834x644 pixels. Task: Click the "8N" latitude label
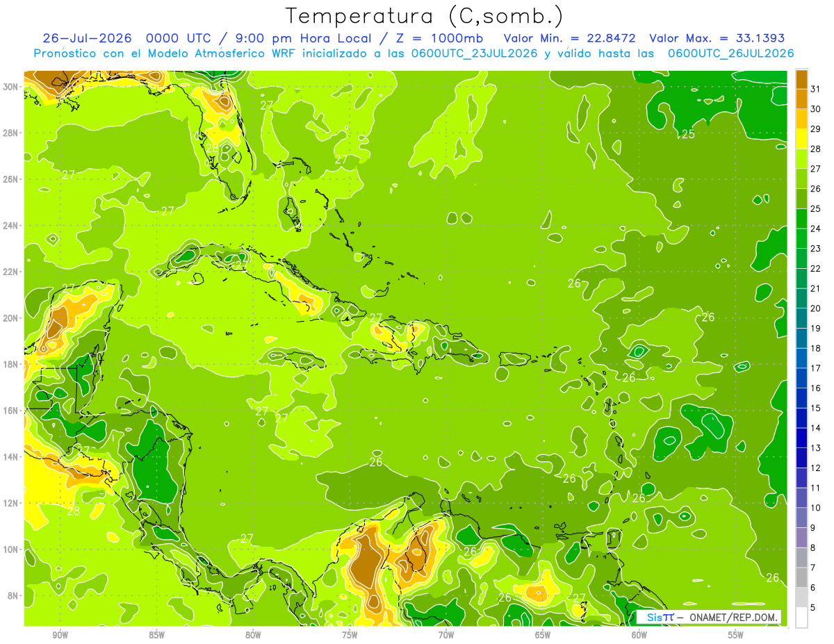click(13, 595)
